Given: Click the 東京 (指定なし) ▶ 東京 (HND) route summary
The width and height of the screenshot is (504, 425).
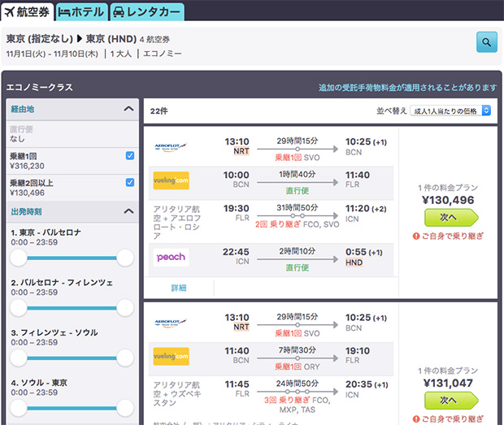Looking at the screenshot, I should [72, 39].
